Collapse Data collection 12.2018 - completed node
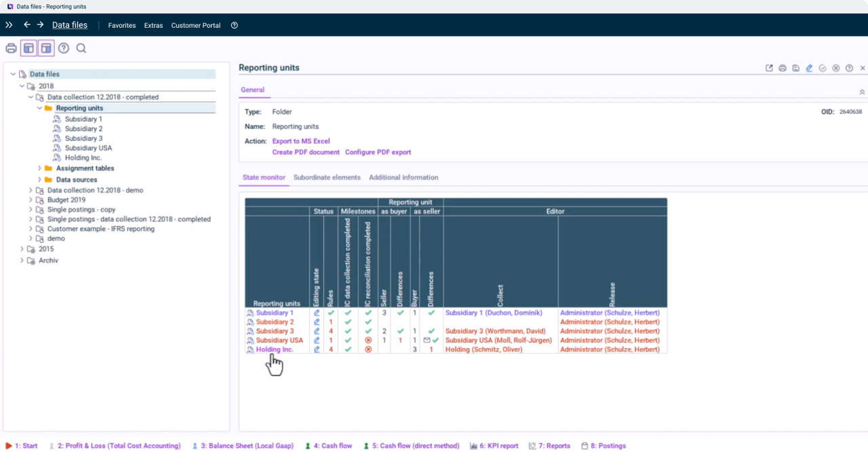 [x=31, y=97]
